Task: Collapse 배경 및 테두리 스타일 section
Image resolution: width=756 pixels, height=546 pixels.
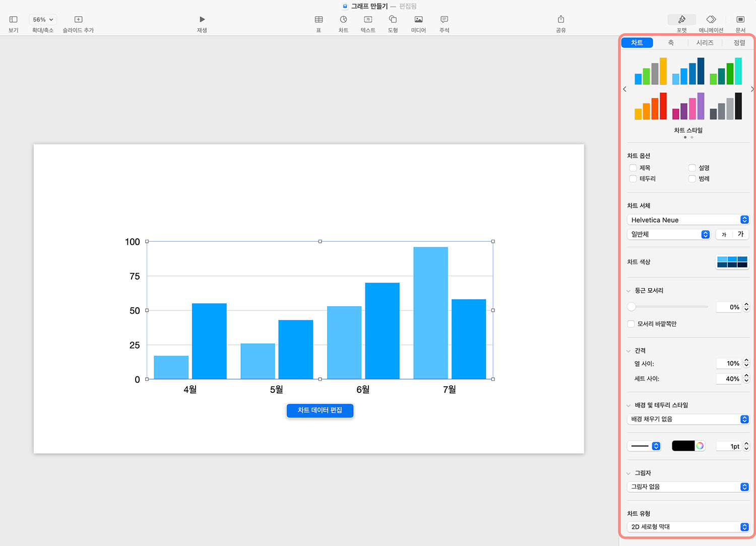Action: (x=628, y=405)
